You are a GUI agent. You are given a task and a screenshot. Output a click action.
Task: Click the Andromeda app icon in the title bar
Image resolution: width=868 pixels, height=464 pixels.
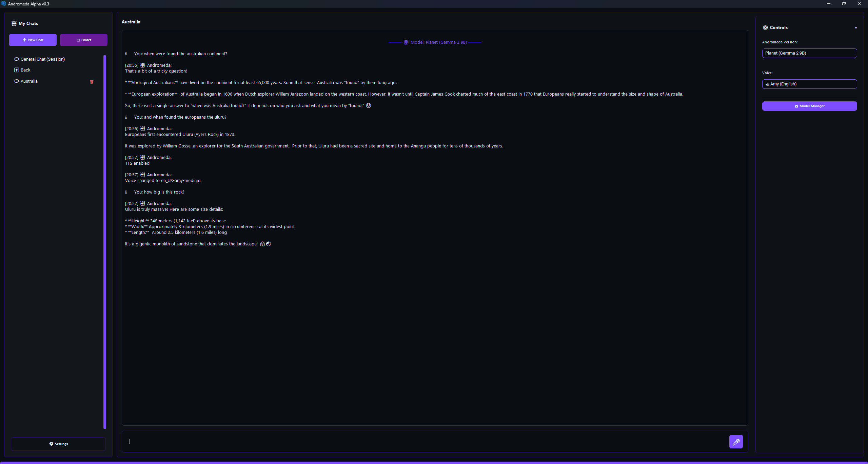(4, 4)
